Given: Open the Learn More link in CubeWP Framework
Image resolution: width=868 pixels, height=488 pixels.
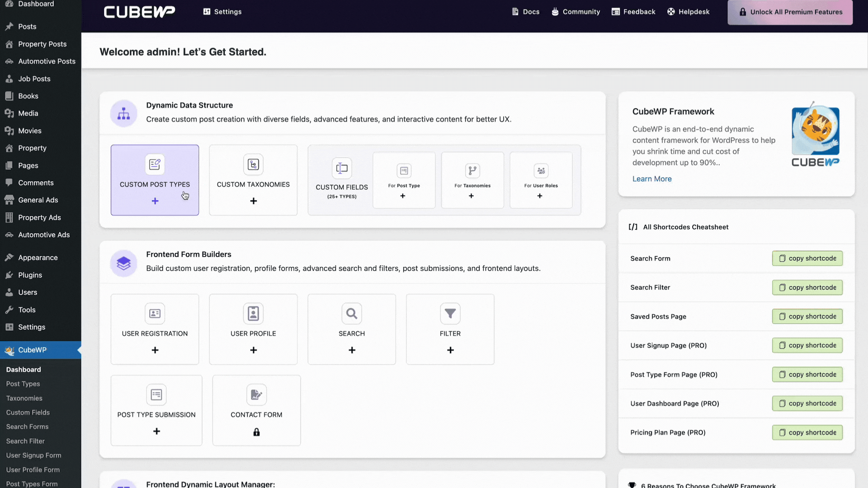Looking at the screenshot, I should click(x=651, y=179).
